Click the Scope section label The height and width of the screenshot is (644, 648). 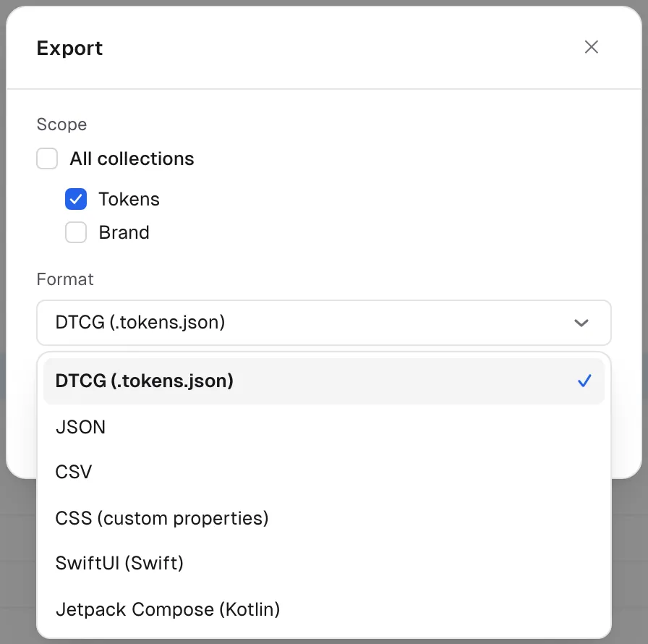pos(61,124)
